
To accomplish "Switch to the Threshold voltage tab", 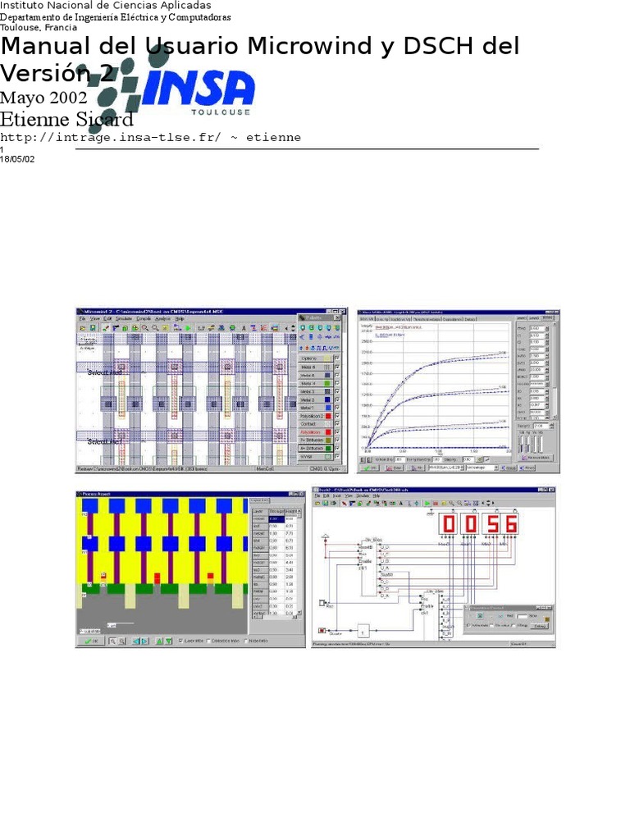I will click(x=427, y=319).
